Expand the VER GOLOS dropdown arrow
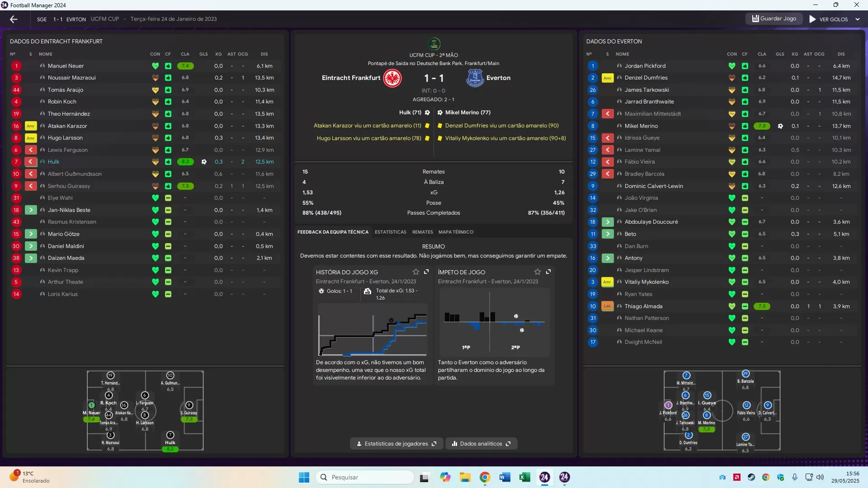The image size is (868, 488). pyautogui.click(x=858, y=19)
